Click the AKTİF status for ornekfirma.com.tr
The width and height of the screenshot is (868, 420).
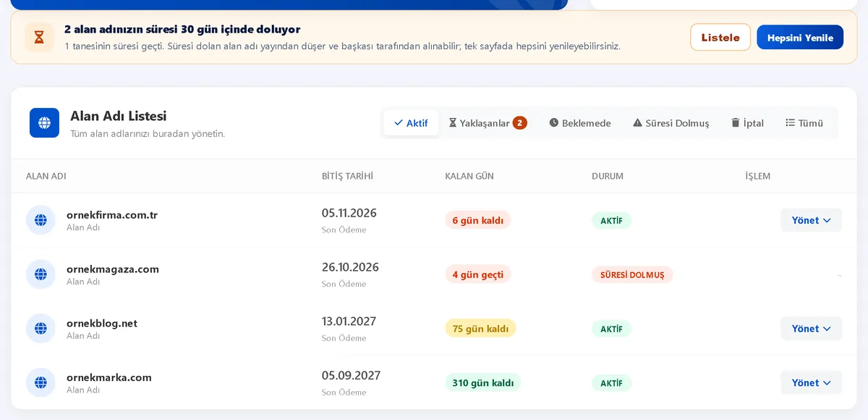click(x=611, y=220)
